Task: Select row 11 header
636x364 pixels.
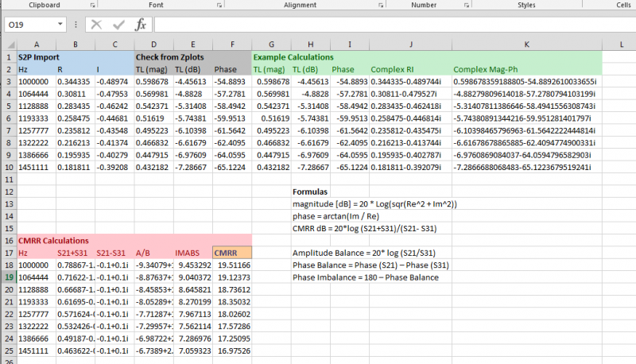Action: click(9, 180)
